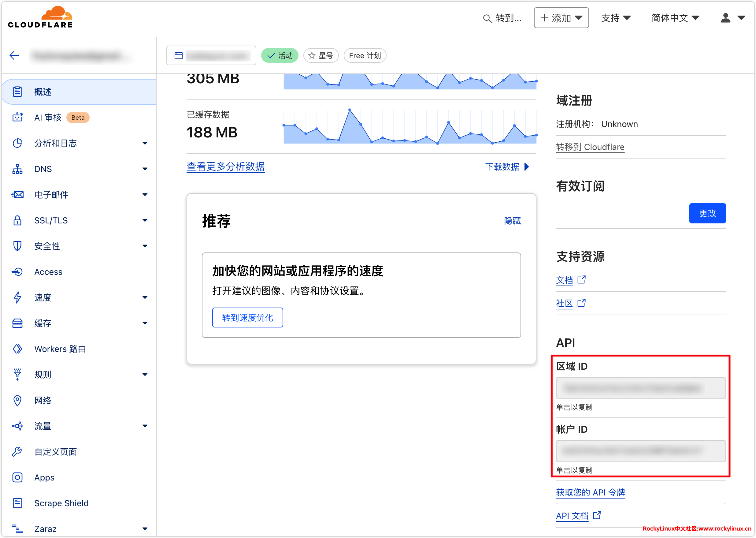This screenshot has height=538, width=756.
Task: Click the back arrow in sidebar
Action: [x=14, y=55]
